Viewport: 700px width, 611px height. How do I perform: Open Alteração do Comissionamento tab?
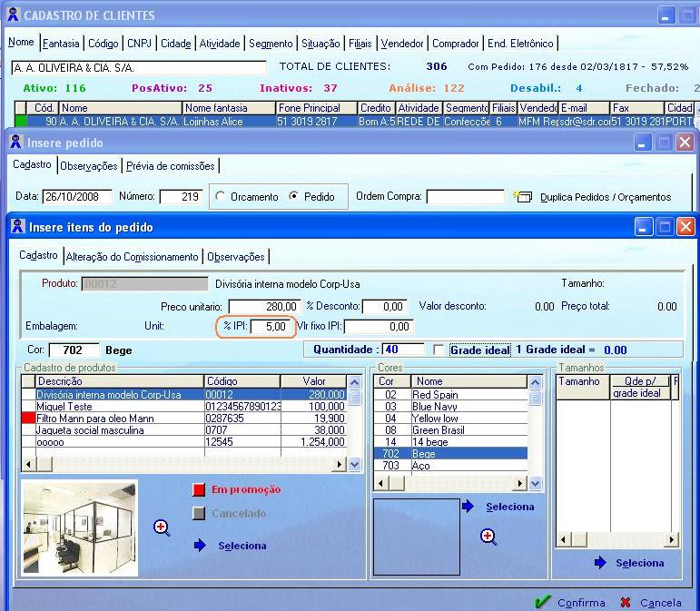[x=133, y=257]
